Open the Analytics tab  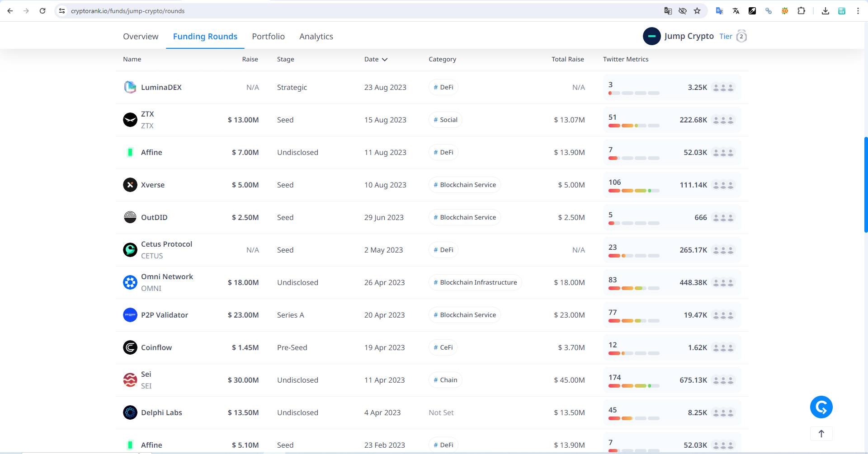click(316, 36)
